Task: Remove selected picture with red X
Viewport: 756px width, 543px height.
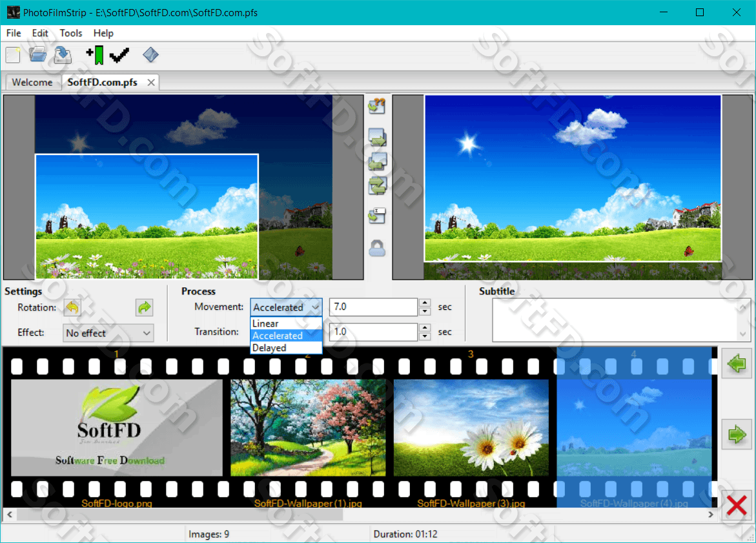Action: [x=737, y=506]
